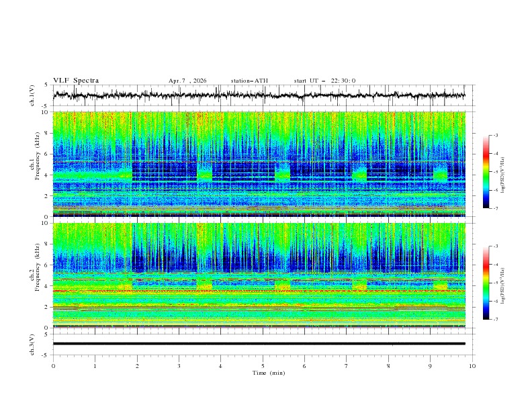Click the "-7" tick on the upper colorbar
This screenshot has height=411, width=532.
tap(495, 208)
